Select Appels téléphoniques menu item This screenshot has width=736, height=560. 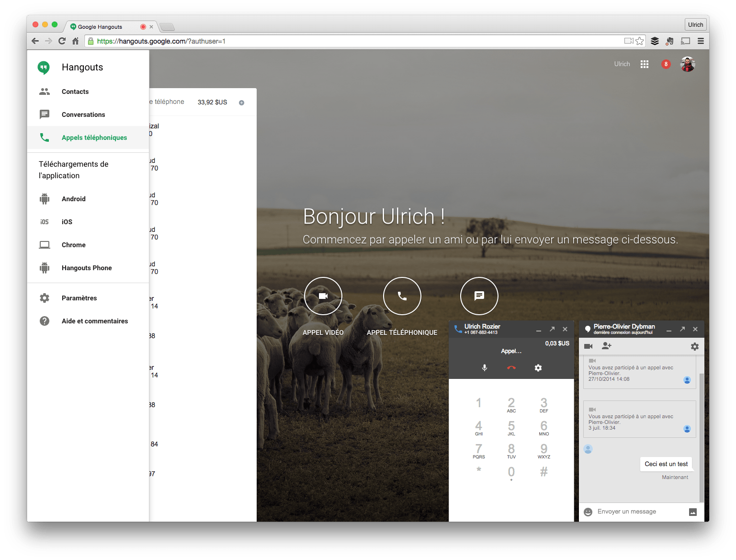tap(88, 137)
